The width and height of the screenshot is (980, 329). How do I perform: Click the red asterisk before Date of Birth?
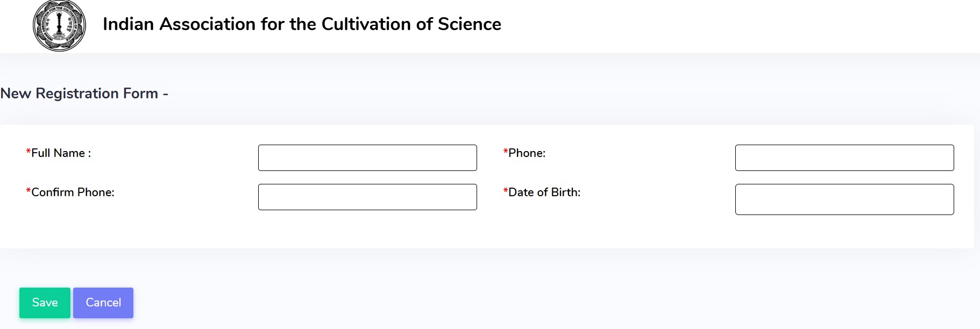pos(506,191)
